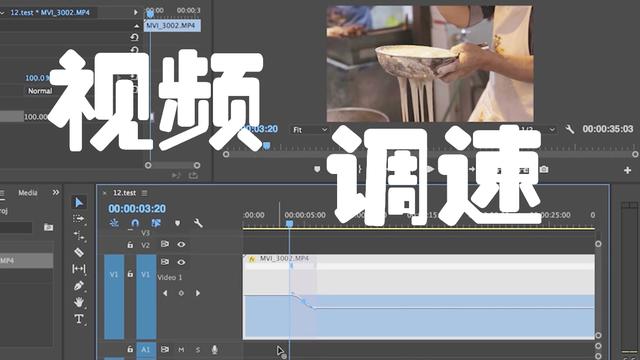Click the fx badge on MVI_3002.MP4 clip
The width and height of the screenshot is (640, 360).
(252, 259)
